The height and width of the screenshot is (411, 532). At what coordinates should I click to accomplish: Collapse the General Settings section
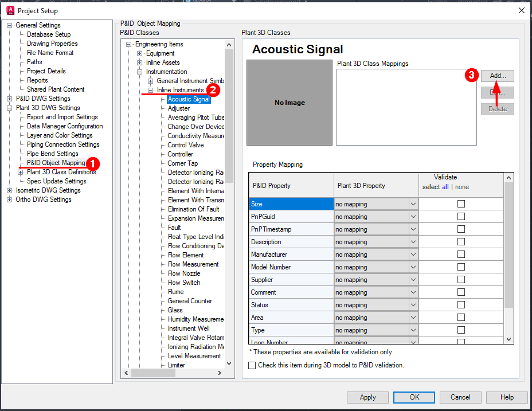click(9, 25)
